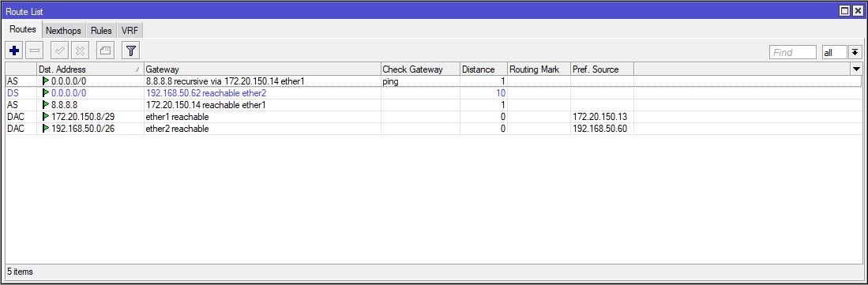Viewport: 868px width, 285px height.
Task: Open the Filter funnel icon
Action: 130,51
